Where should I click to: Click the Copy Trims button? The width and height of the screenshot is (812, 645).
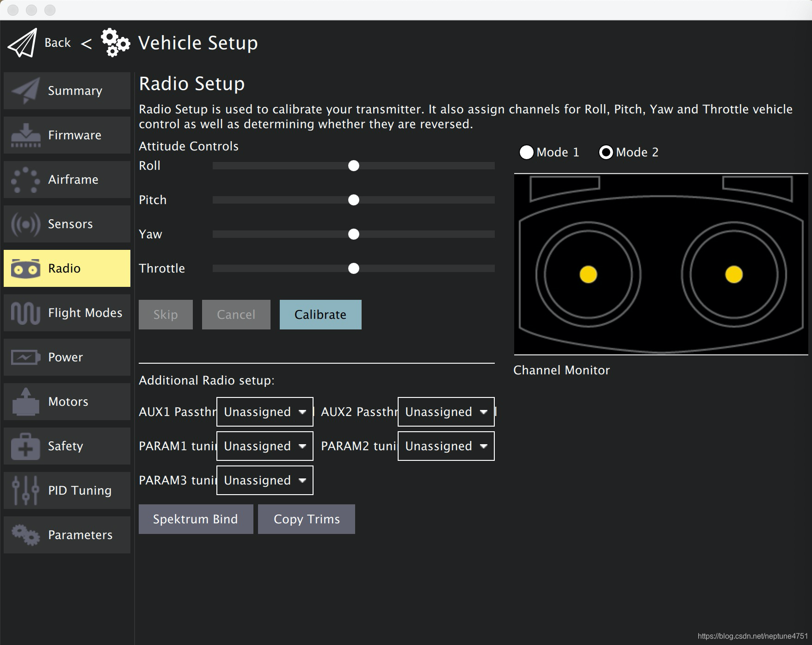(x=307, y=519)
